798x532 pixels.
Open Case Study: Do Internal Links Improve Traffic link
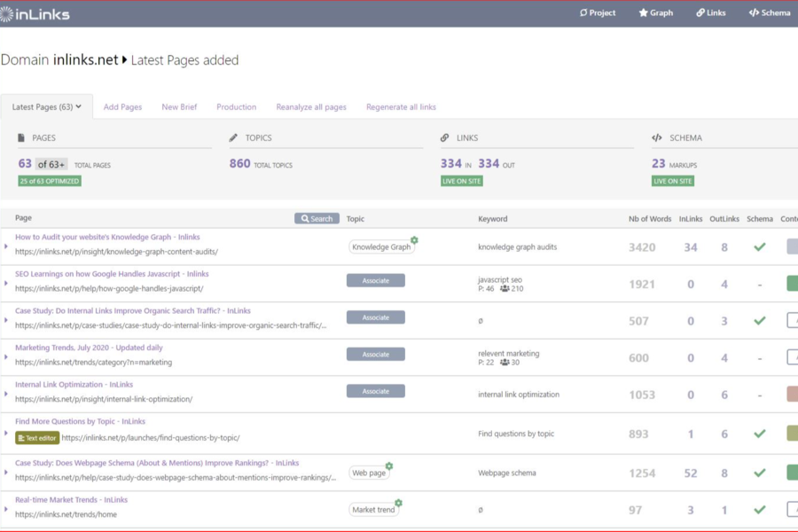(x=133, y=310)
